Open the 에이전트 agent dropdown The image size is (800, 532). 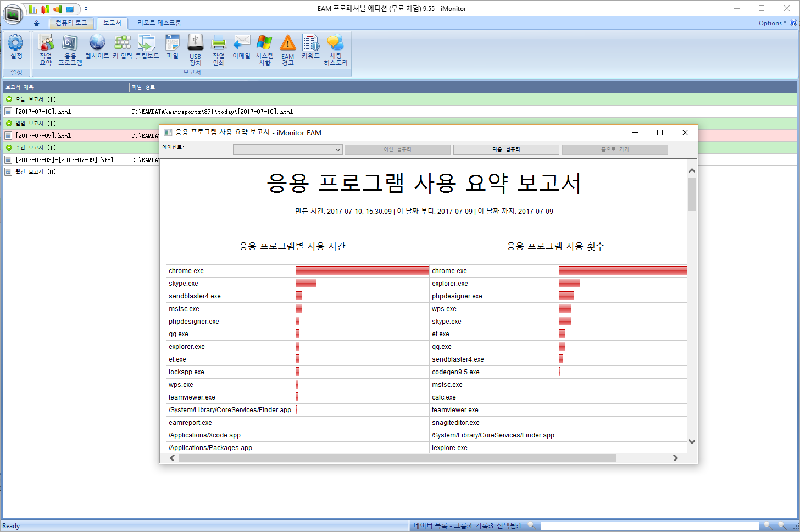[x=288, y=149]
